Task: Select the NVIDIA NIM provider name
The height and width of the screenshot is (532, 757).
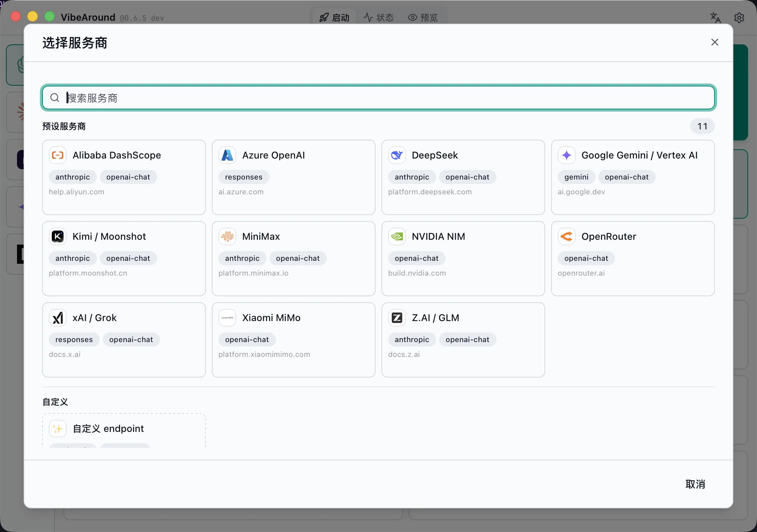Action: (x=438, y=236)
